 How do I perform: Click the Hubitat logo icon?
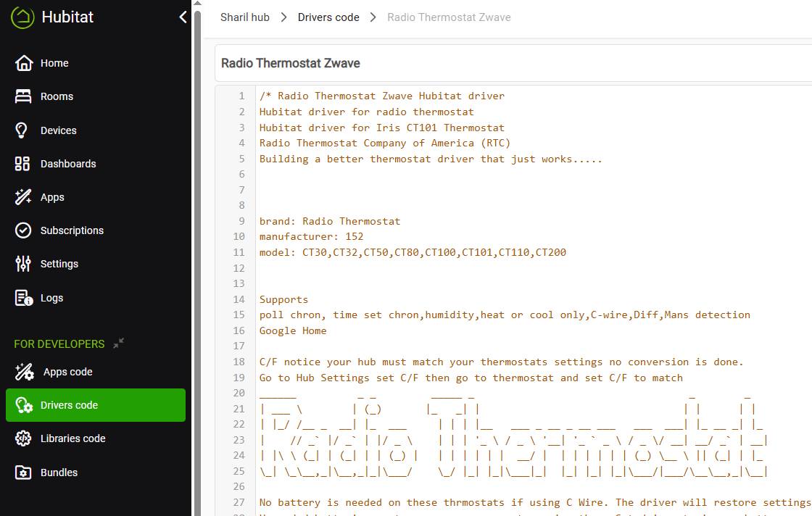pyautogui.click(x=22, y=17)
